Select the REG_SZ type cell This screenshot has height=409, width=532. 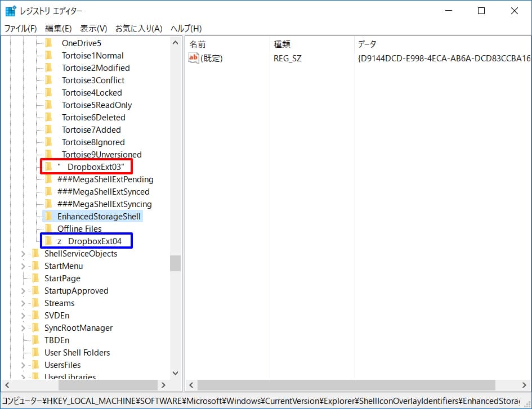click(287, 59)
